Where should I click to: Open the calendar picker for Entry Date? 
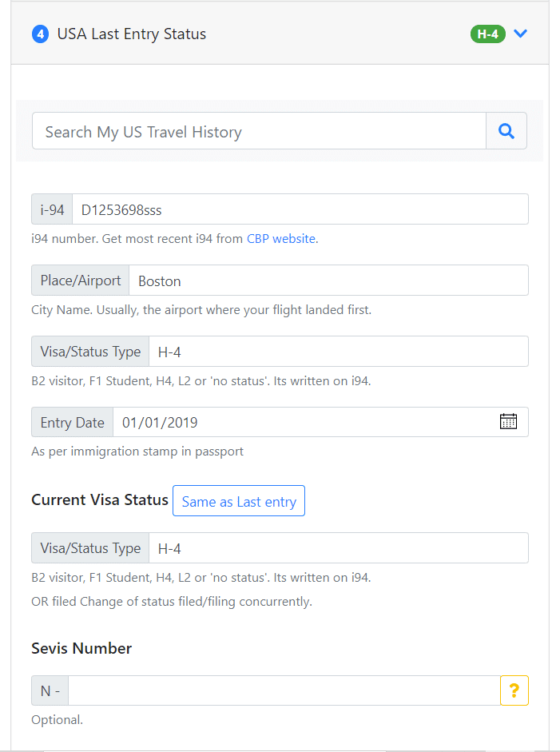[509, 421]
